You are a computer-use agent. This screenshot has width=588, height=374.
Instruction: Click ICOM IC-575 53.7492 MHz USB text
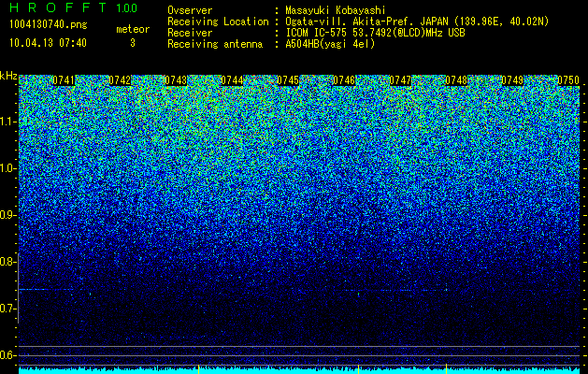click(x=376, y=33)
